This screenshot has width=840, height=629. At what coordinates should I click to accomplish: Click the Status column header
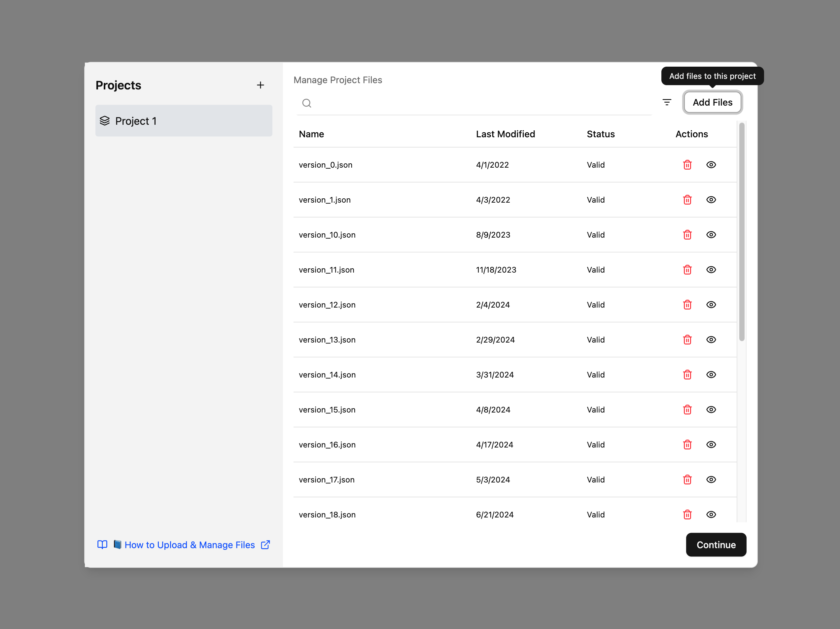click(600, 134)
